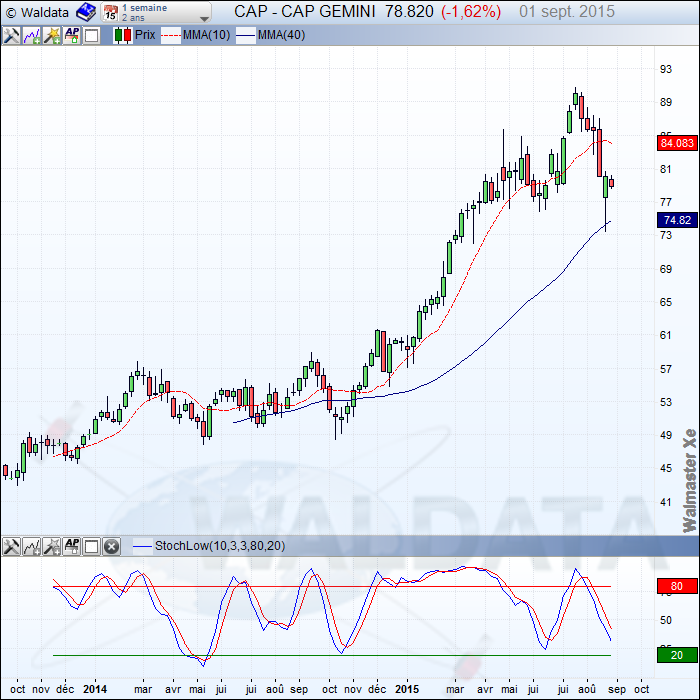Click the candlestick Prix legend icon
Screen dimensions: 700x700
(122, 35)
